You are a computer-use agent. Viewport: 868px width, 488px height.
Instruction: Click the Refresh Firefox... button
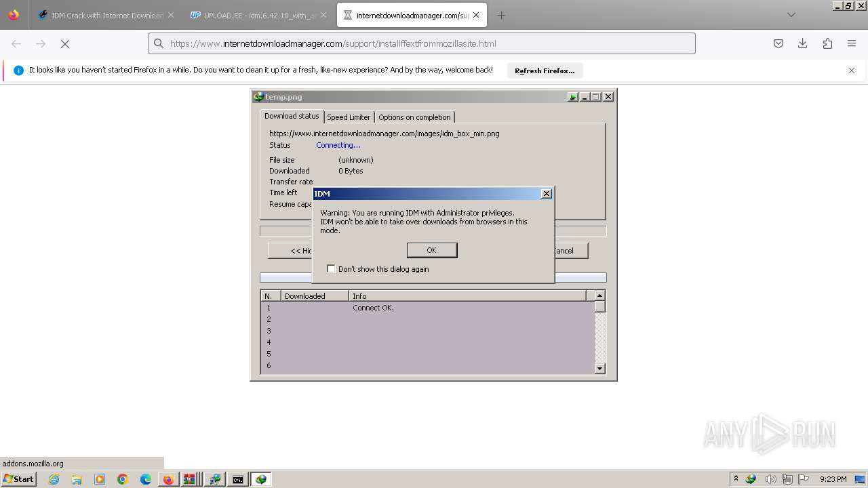545,70
